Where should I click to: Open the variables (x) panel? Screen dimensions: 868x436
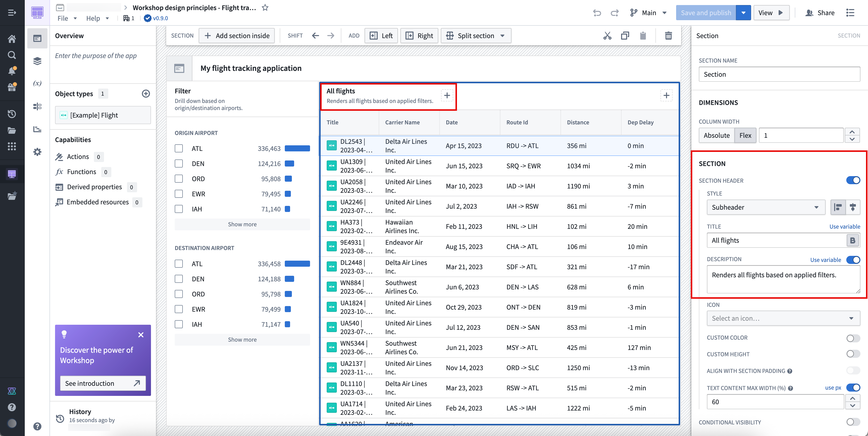[x=37, y=83]
